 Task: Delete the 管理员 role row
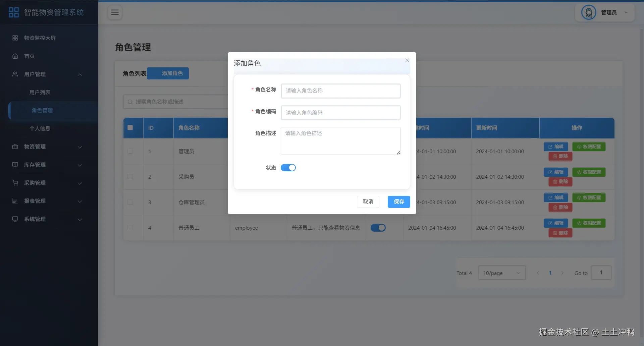pyautogui.click(x=560, y=156)
